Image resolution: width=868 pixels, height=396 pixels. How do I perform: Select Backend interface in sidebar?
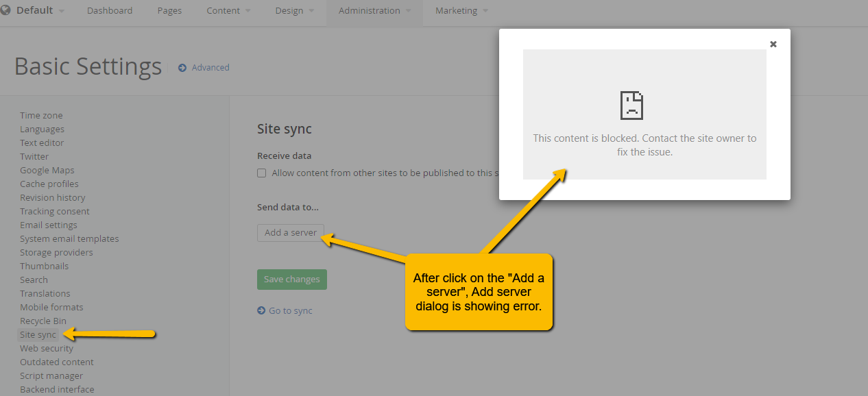pos(57,390)
